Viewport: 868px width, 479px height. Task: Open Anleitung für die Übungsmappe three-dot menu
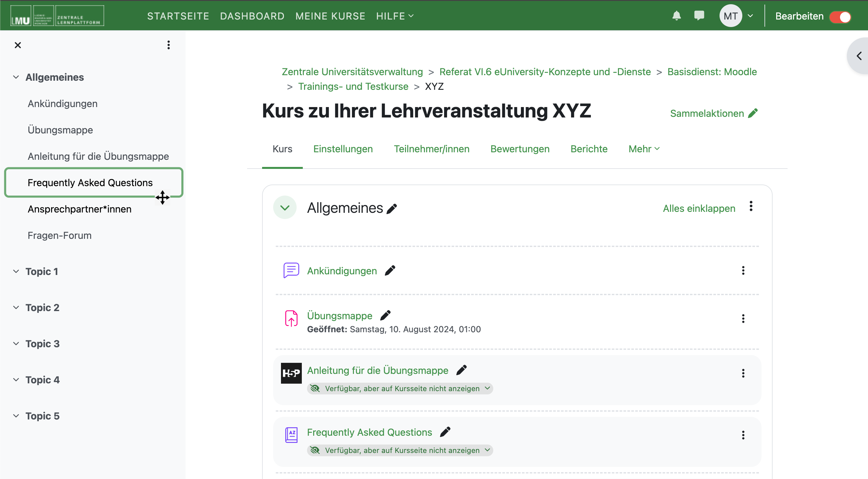pyautogui.click(x=743, y=373)
